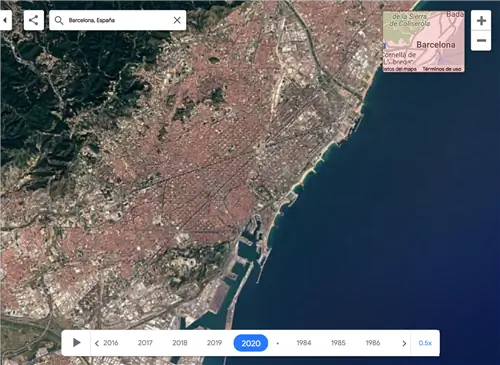Select year 1984 on timeline
500x365 pixels.
point(304,343)
